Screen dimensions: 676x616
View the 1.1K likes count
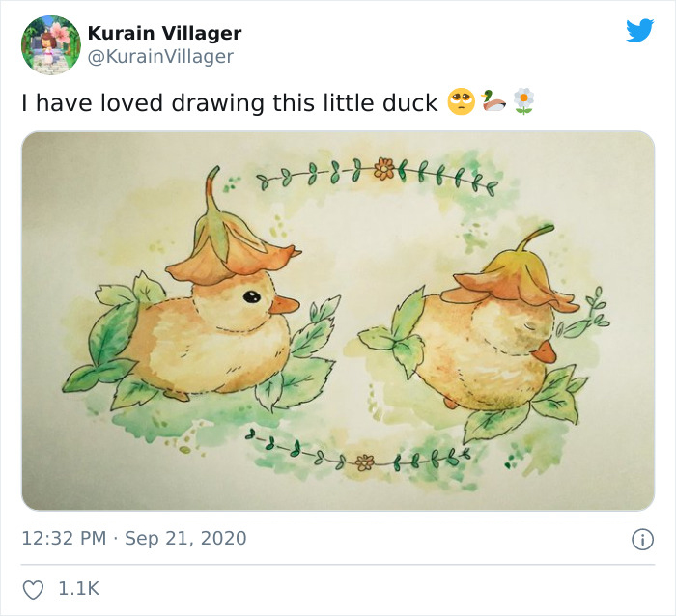pyautogui.click(x=79, y=589)
